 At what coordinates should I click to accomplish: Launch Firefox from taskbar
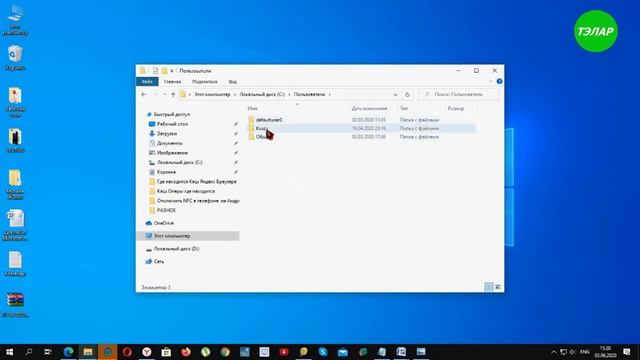pyautogui.click(x=186, y=351)
